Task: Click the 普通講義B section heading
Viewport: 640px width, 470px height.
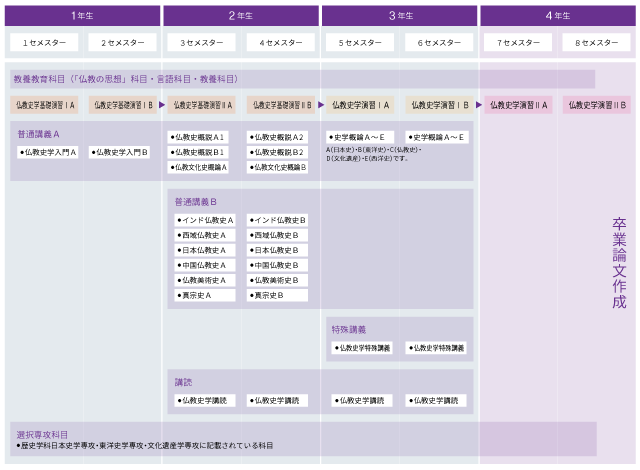Action: click(196, 202)
